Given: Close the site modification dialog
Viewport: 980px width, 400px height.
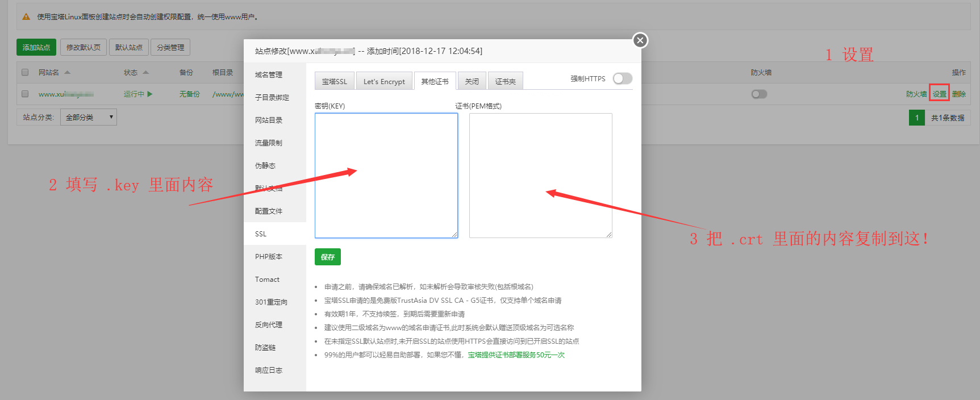Looking at the screenshot, I should click(x=640, y=40).
